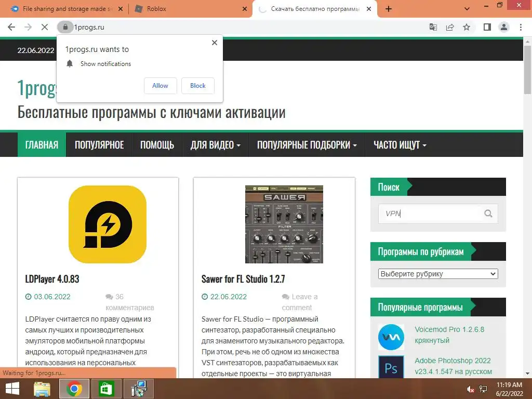
Task: Open the taskbar clock showing 11:19 AM
Action: (x=509, y=389)
